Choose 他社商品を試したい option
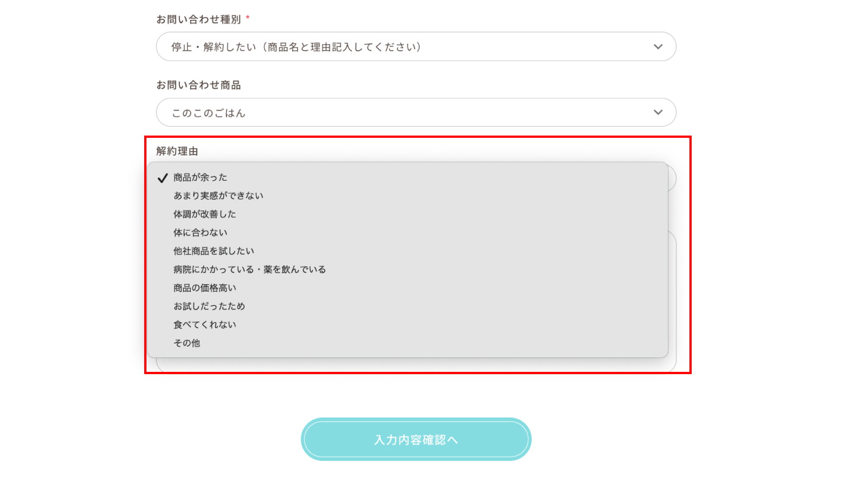Image resolution: width=868 pixels, height=488 pixels. pyautogui.click(x=407, y=251)
